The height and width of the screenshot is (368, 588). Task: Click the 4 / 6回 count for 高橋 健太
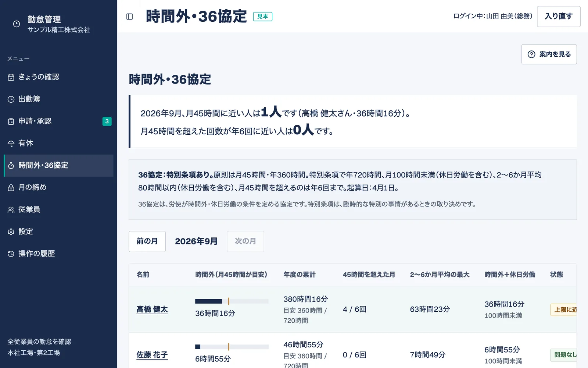point(355,309)
